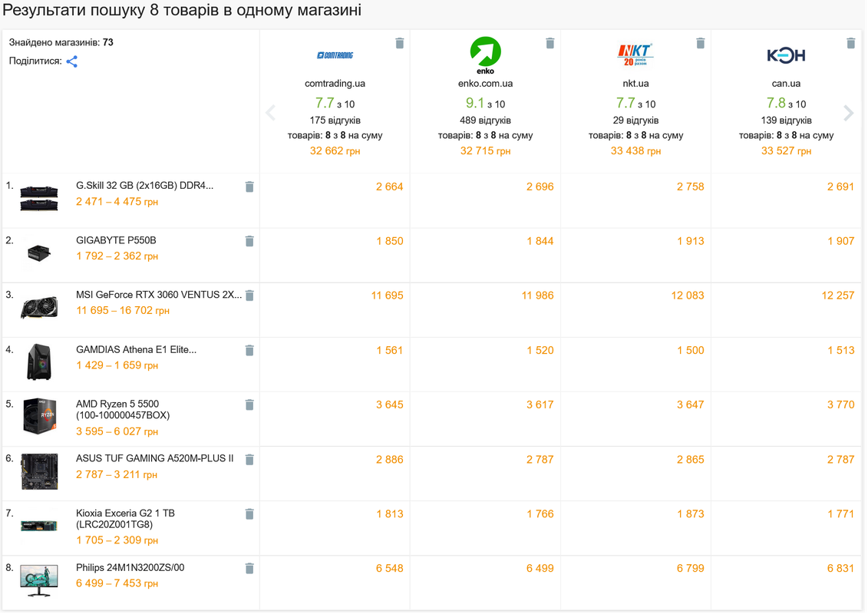Click can.ua total sum 33 527 грн
This screenshot has width=868, height=614.
pos(787,151)
